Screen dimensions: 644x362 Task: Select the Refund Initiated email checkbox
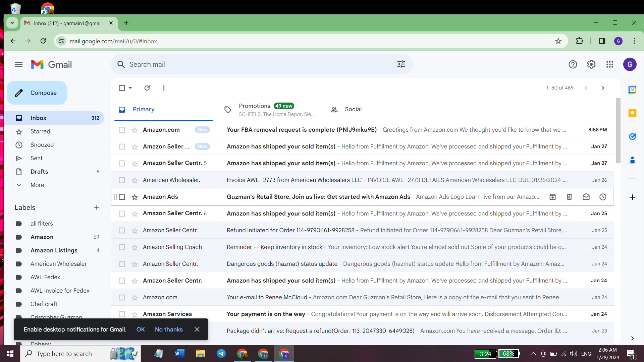[x=122, y=230]
